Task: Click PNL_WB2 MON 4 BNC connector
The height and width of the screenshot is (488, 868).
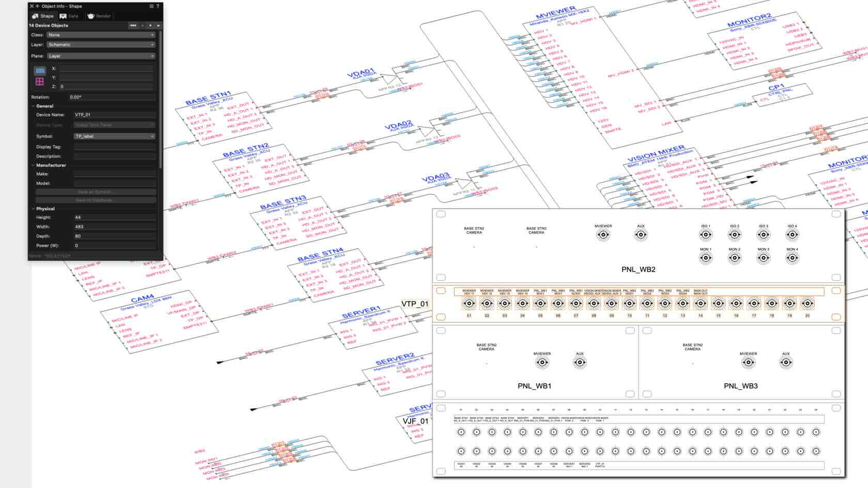Action: (792, 258)
